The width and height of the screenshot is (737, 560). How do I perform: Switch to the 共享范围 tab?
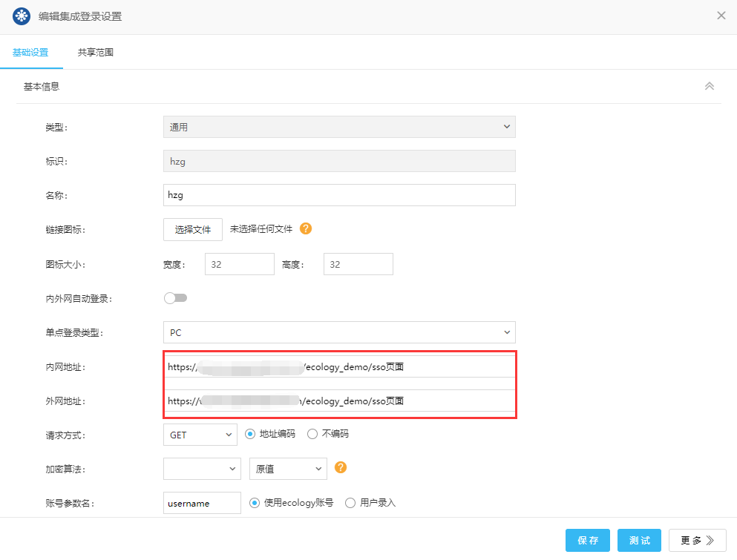click(96, 53)
